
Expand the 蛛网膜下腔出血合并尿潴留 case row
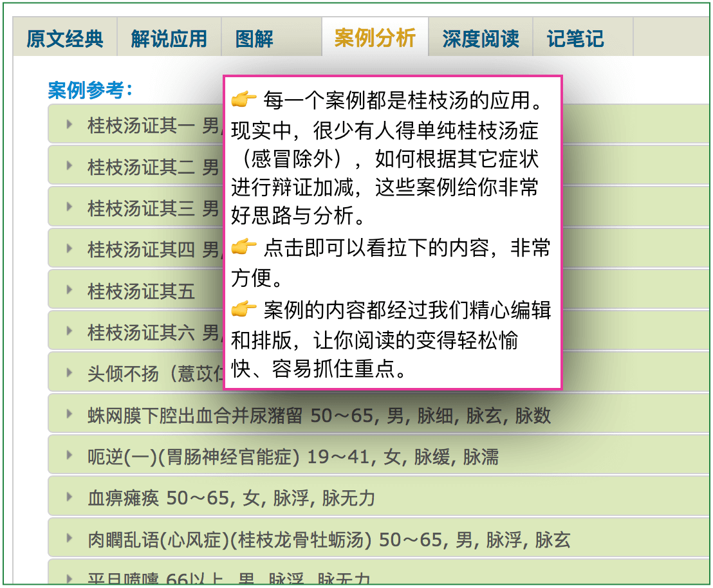tap(319, 416)
